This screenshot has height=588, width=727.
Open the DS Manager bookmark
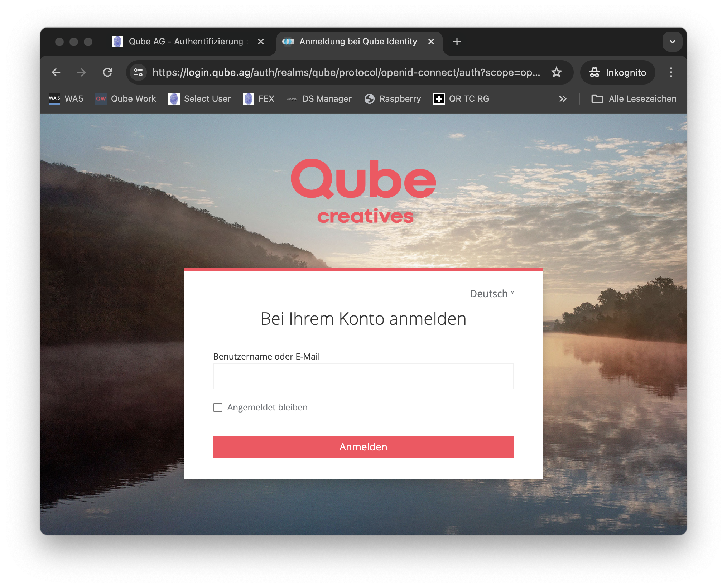click(319, 99)
